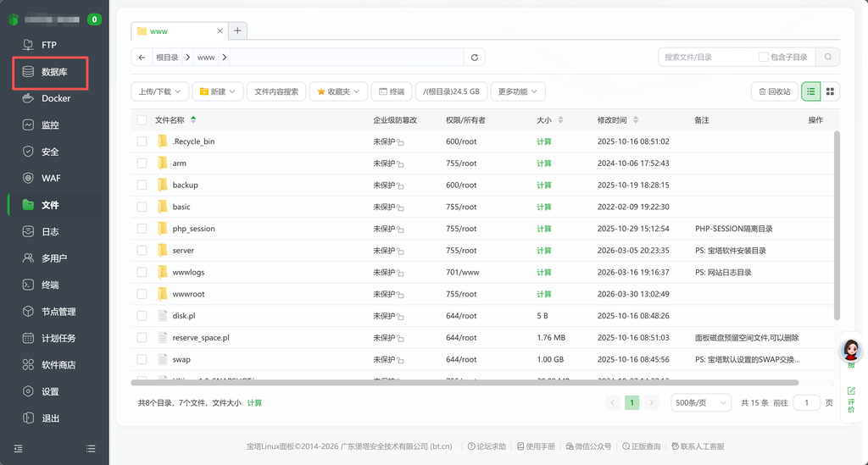The height and width of the screenshot is (465, 868).
Task: Click the refresh directory icon
Action: point(475,58)
